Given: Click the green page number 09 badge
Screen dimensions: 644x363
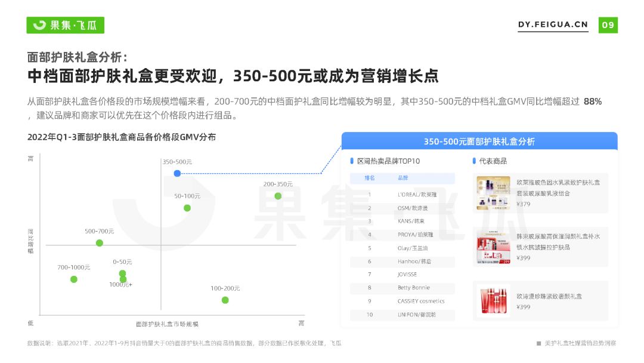Looking at the screenshot, I should (x=608, y=25).
